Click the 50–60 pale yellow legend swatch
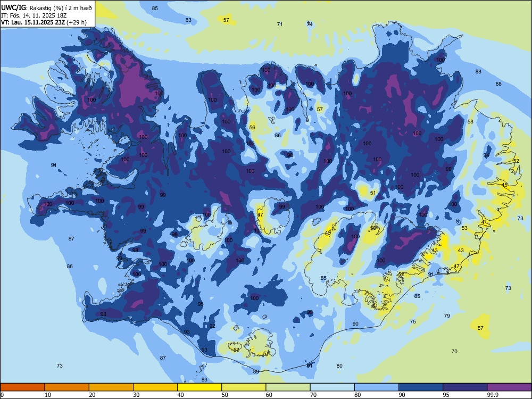Image resolution: width=532 pixels, height=399 pixels. 244,387
